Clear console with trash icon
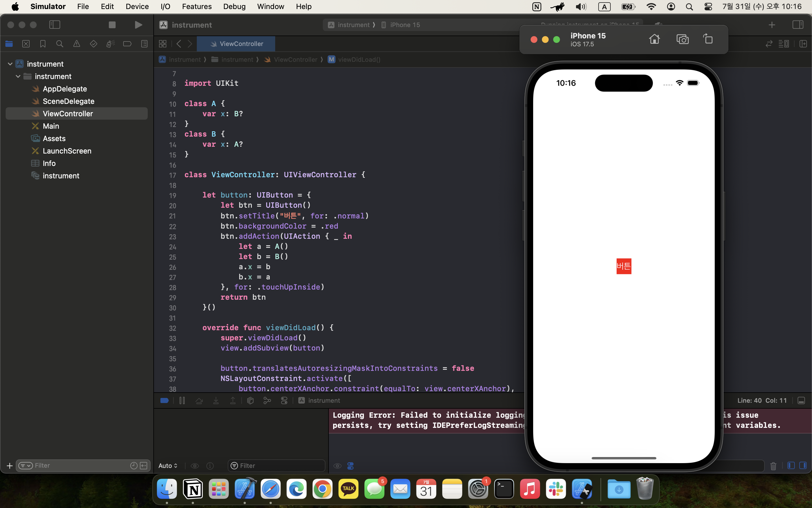Screen dimensions: 812x508 [773, 466]
